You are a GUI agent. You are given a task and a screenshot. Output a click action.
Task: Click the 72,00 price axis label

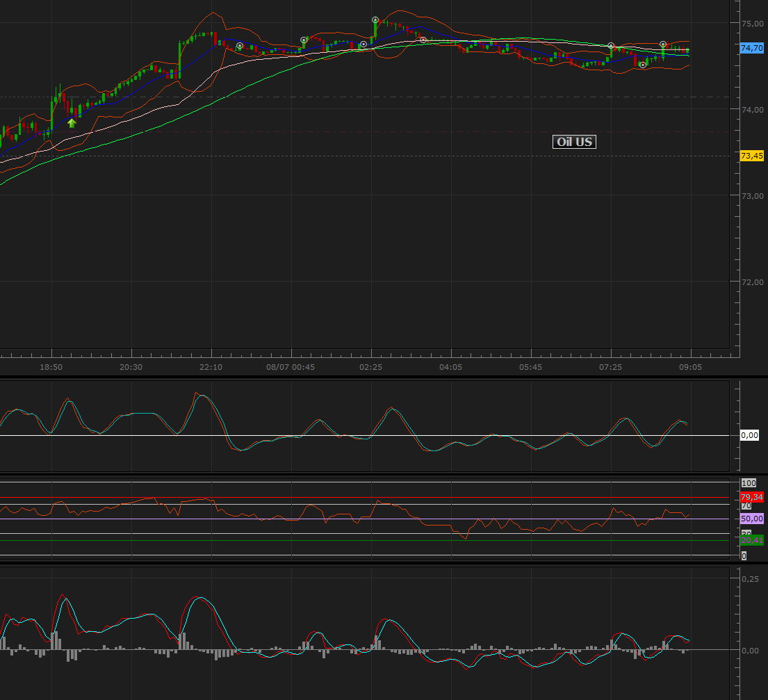pyautogui.click(x=753, y=282)
